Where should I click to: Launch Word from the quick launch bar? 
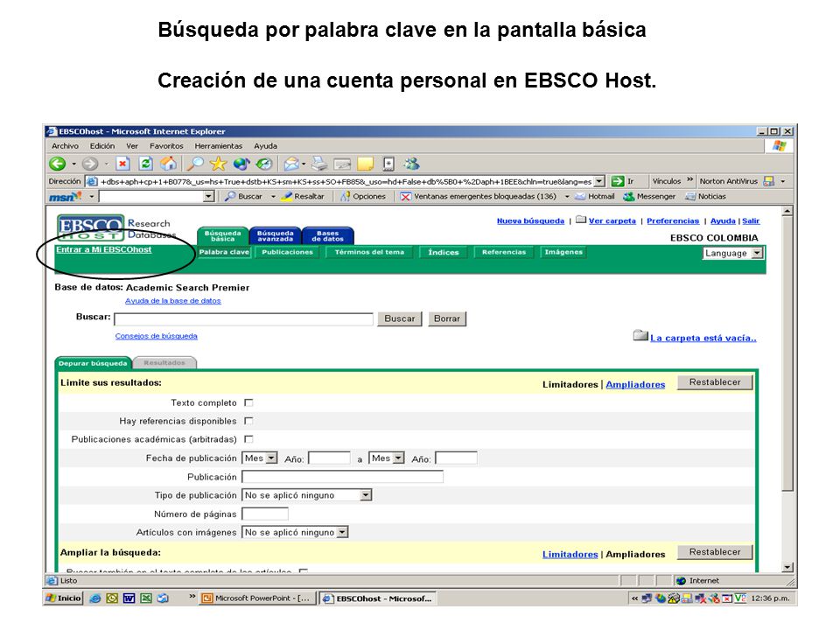click(x=129, y=598)
